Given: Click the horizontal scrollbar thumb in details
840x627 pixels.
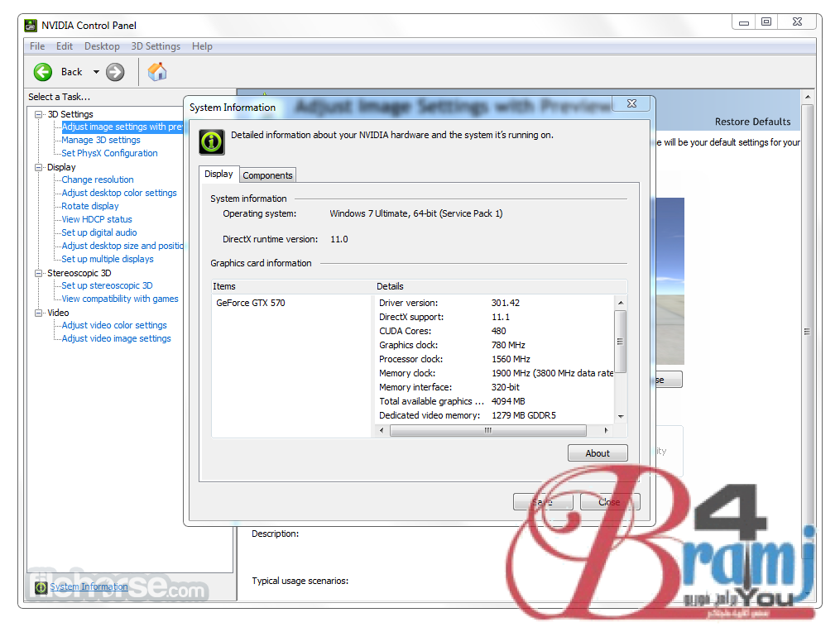Looking at the screenshot, I should [x=488, y=430].
